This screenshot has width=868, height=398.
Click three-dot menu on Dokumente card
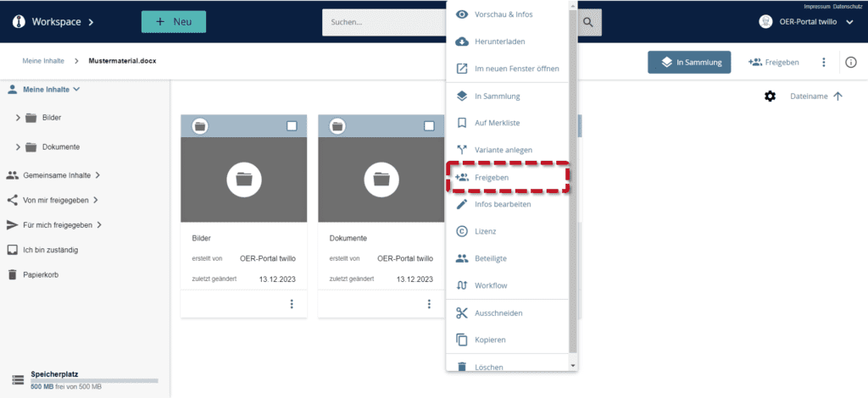coord(429,303)
